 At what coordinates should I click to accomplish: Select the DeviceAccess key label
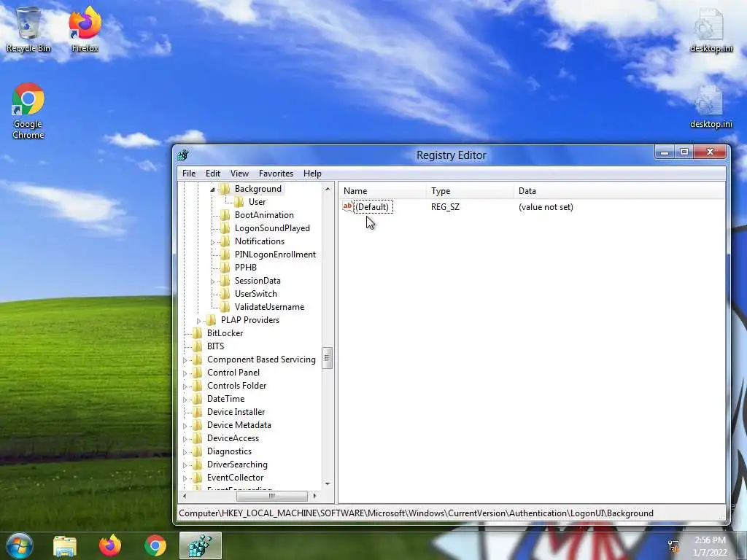click(x=233, y=438)
